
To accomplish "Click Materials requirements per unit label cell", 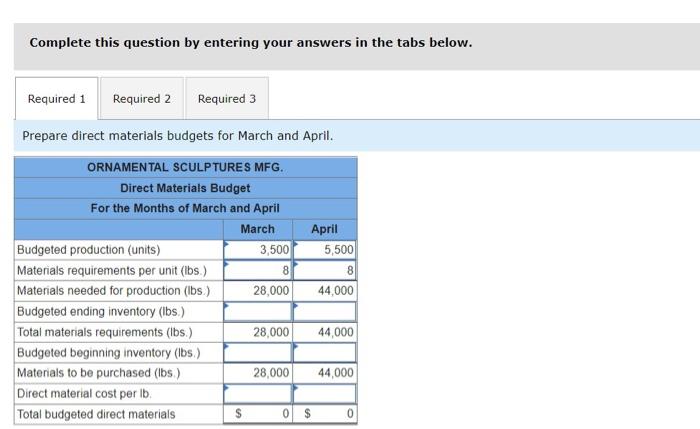I will pos(119,270).
